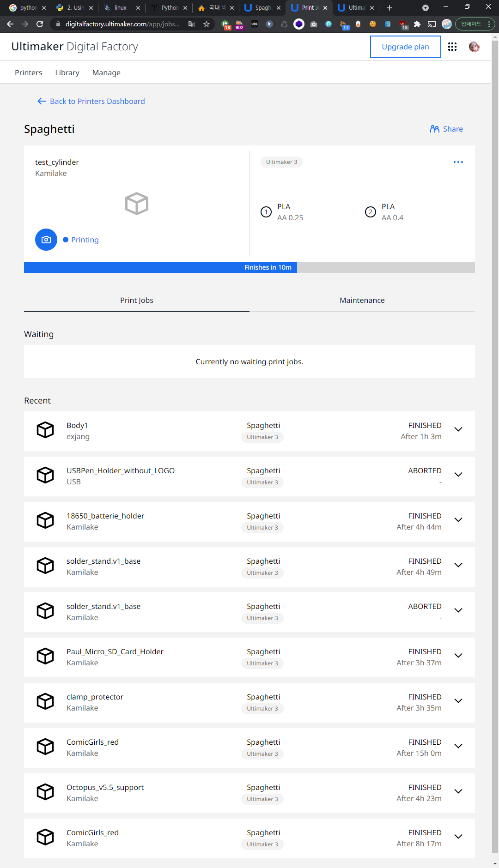Open the Manage menu
The image size is (499, 868).
(106, 72)
